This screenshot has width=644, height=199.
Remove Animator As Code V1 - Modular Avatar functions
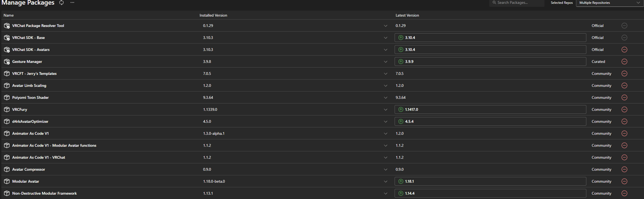pyautogui.click(x=624, y=145)
